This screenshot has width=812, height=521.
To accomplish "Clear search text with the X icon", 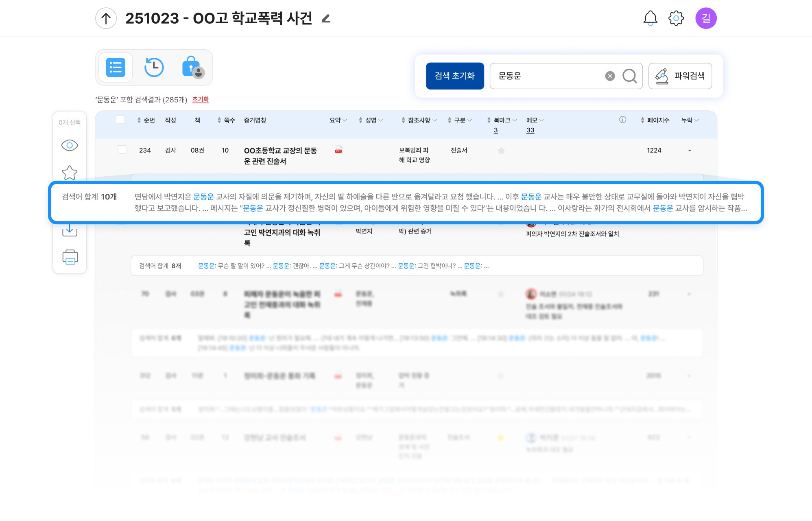I will tap(610, 76).
